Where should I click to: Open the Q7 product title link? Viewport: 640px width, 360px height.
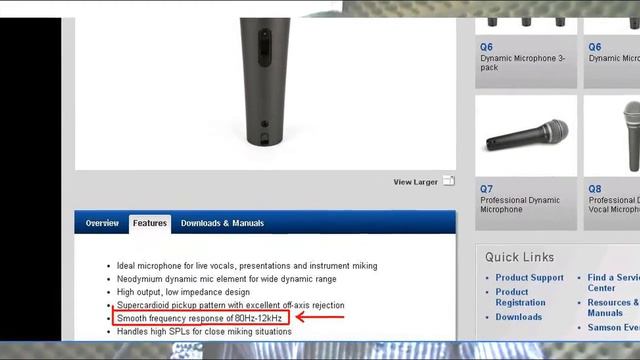(x=486, y=189)
